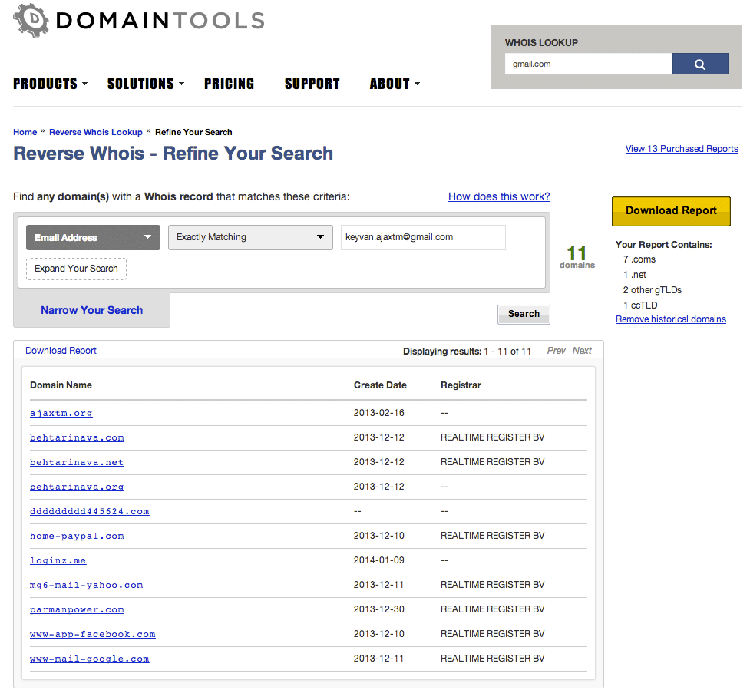Click Remove historical domains

pyautogui.click(x=670, y=319)
